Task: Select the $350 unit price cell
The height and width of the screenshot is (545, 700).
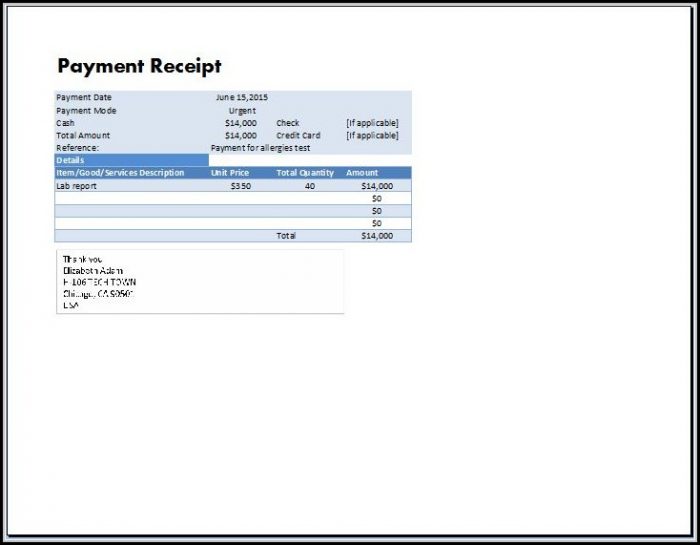Action: click(241, 186)
